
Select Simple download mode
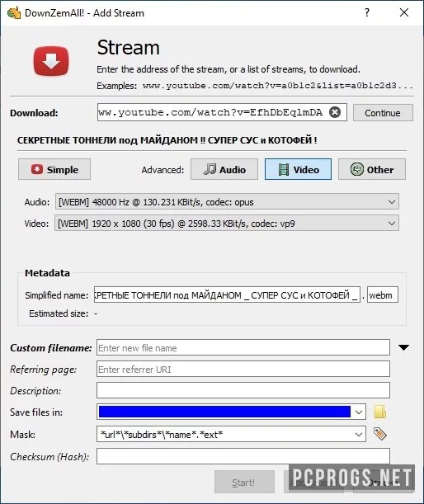(54, 169)
